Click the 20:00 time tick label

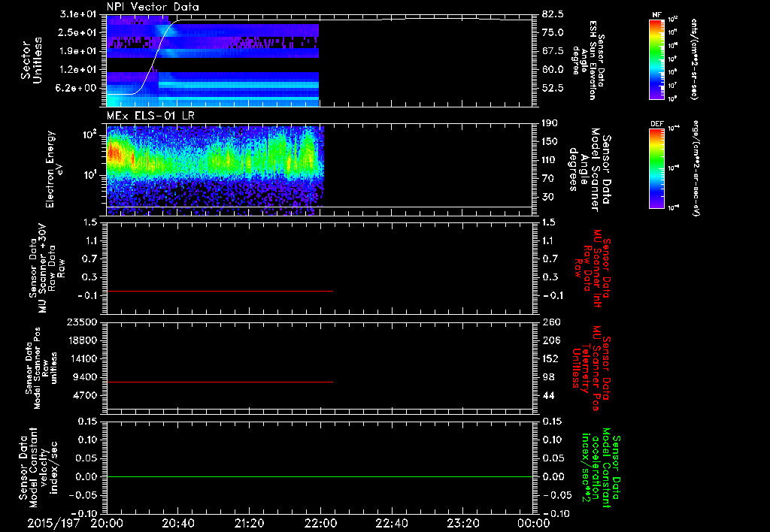pyautogui.click(x=107, y=523)
